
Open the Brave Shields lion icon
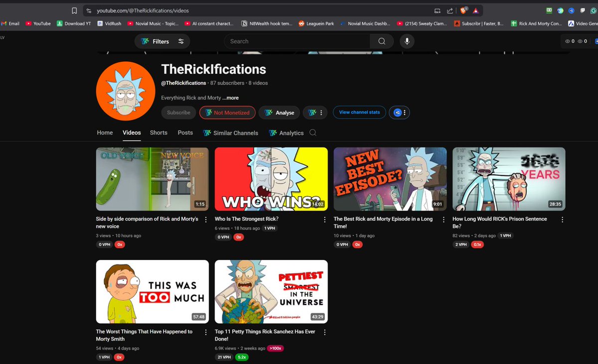point(464,10)
